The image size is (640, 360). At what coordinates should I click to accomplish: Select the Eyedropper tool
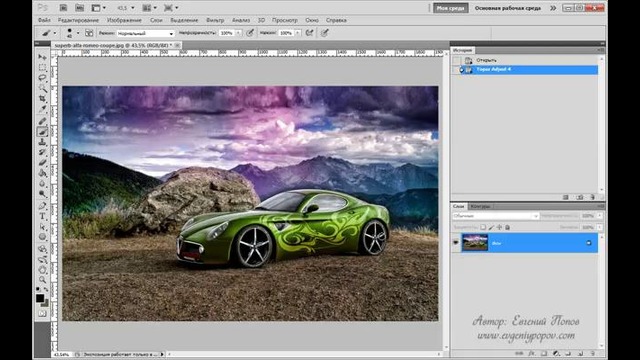coord(42,109)
